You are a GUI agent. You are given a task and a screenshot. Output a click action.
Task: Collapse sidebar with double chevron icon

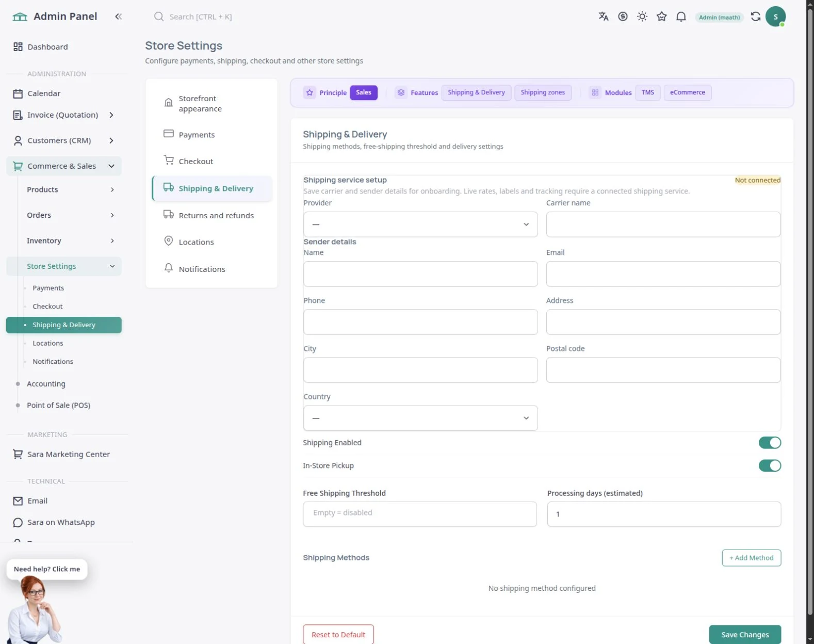tap(118, 17)
